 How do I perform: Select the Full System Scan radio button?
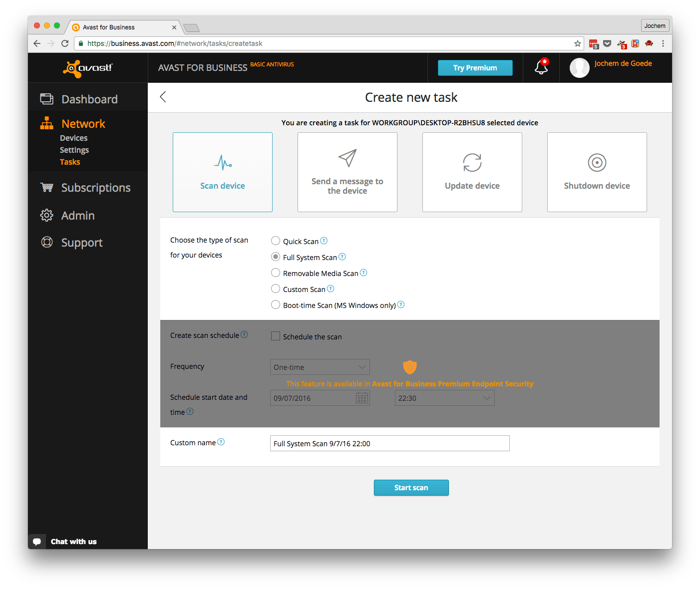pyautogui.click(x=276, y=257)
